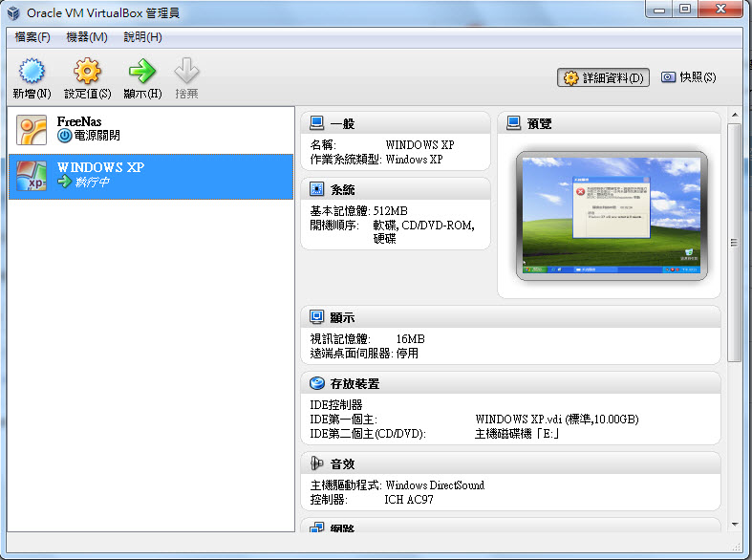Open the 音效 section header link
Viewport: 752px width, 560px height.
(342, 463)
